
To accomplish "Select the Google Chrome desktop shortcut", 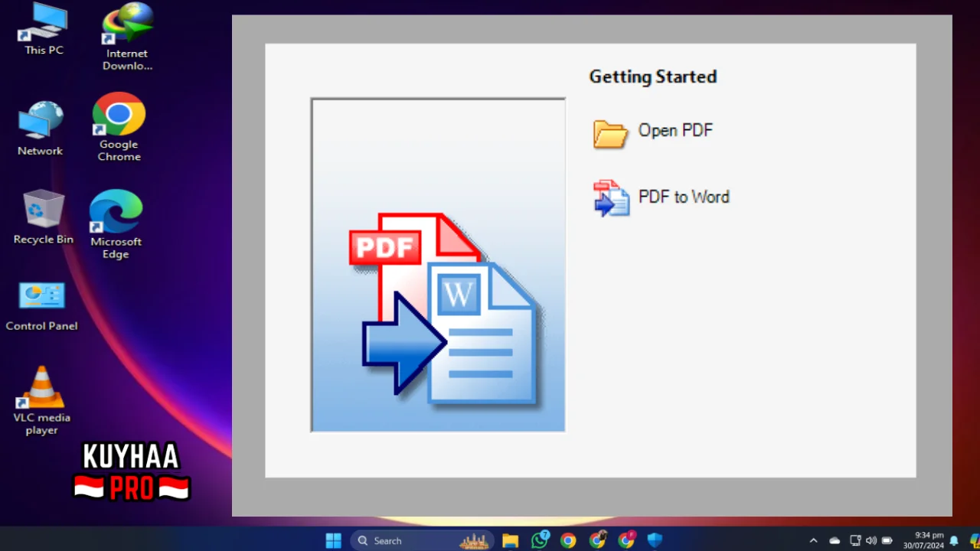I will [119, 127].
